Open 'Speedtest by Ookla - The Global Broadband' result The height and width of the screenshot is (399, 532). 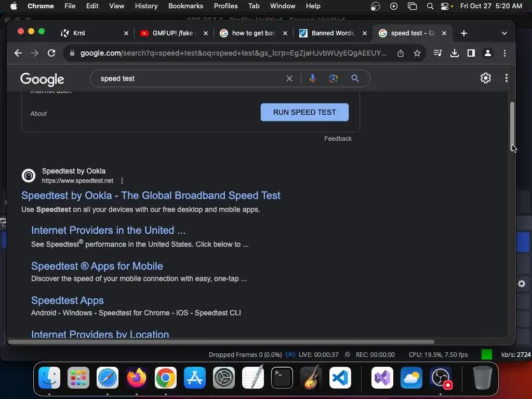point(151,195)
